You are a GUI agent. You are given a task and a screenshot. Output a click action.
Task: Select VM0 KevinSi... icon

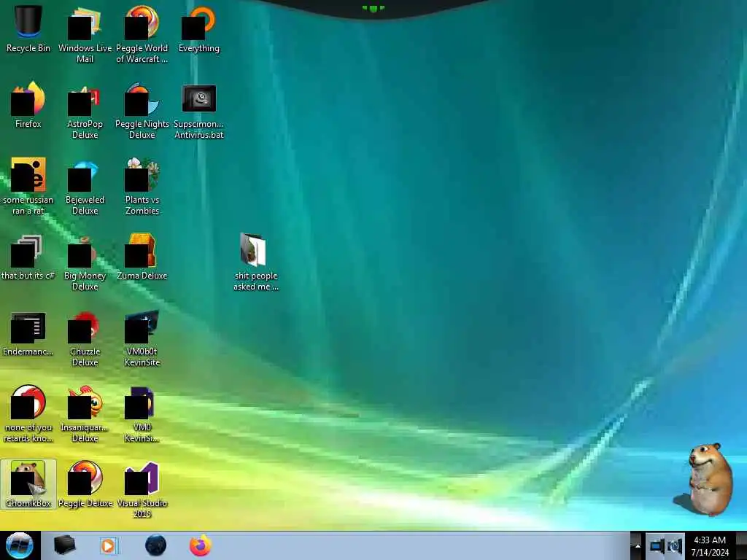142,413
